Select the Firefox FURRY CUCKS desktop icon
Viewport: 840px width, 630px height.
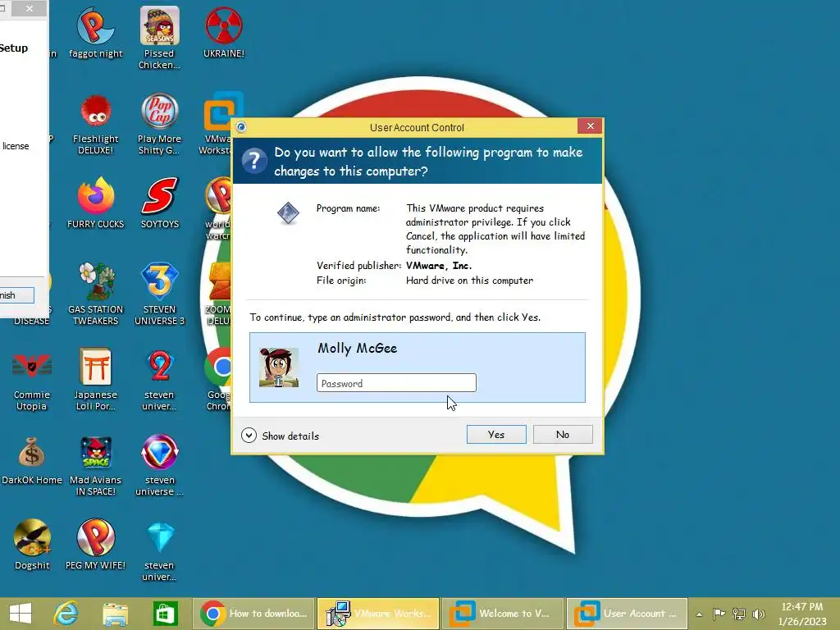(x=95, y=203)
